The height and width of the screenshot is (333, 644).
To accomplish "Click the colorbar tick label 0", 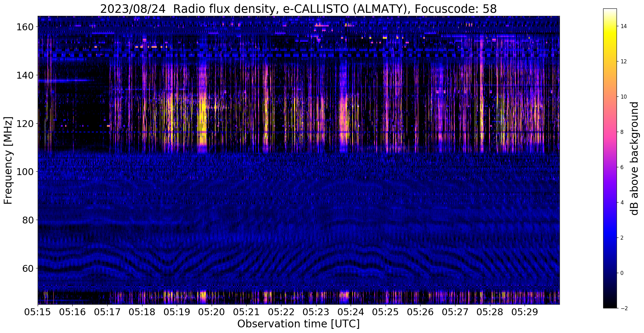I will coord(622,273).
